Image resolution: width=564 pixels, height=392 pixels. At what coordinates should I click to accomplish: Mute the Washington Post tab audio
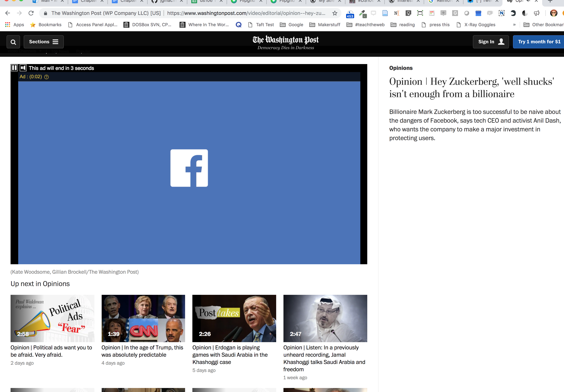tap(528, 1)
